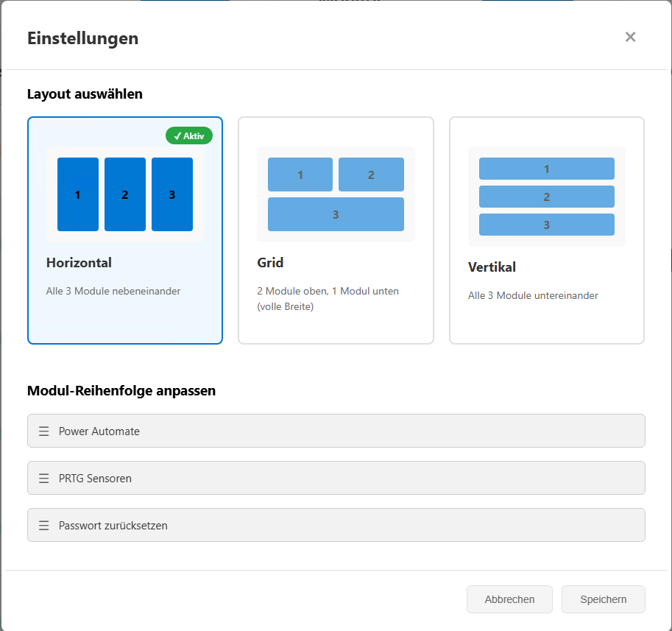Viewport: 672px width, 631px height.
Task: Click the 'Modul-Reihenfolge anpassen' heading
Action: 121,390
